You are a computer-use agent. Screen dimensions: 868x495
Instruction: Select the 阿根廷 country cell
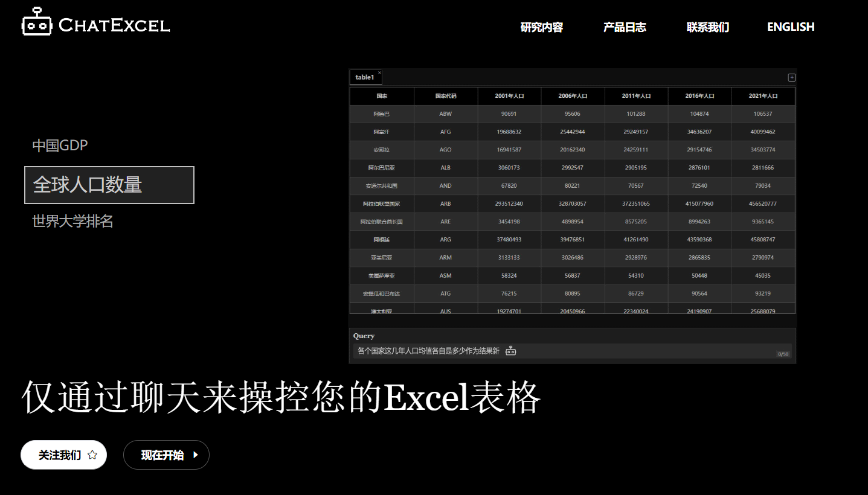(382, 240)
